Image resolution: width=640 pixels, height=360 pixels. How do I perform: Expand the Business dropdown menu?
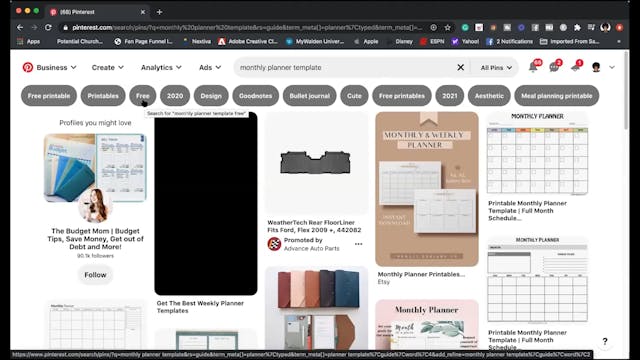pyautogui.click(x=56, y=67)
